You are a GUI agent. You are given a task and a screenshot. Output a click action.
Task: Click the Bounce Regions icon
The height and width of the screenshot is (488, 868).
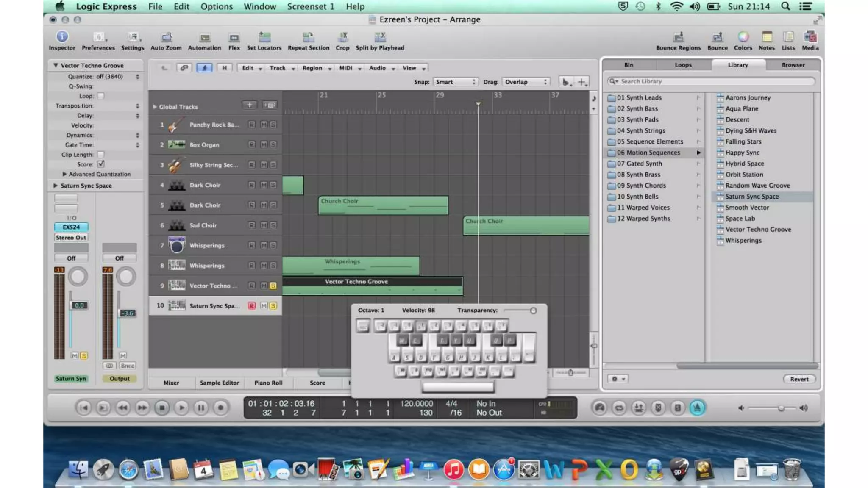[x=678, y=37]
